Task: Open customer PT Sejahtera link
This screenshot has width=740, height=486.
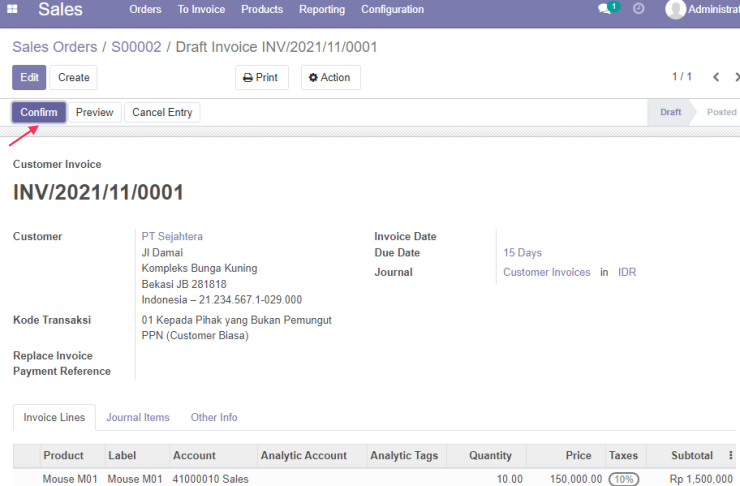Action: click(x=172, y=236)
